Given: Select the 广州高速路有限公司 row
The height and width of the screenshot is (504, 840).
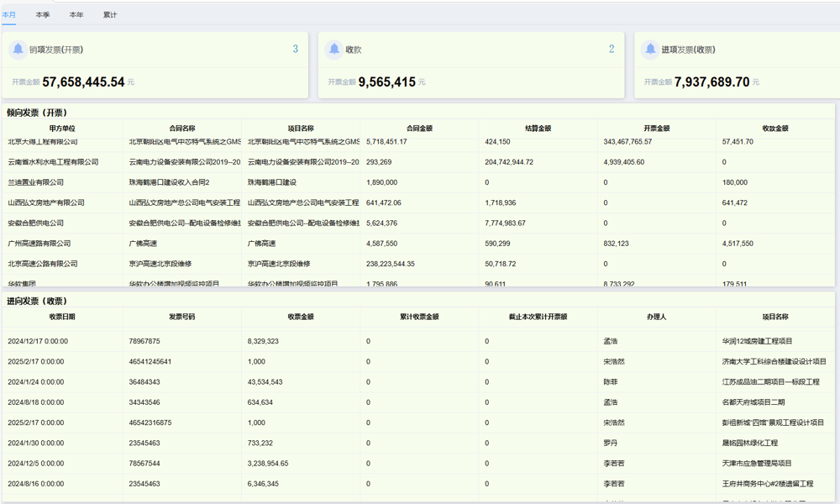Looking at the screenshot, I should click(39, 244).
